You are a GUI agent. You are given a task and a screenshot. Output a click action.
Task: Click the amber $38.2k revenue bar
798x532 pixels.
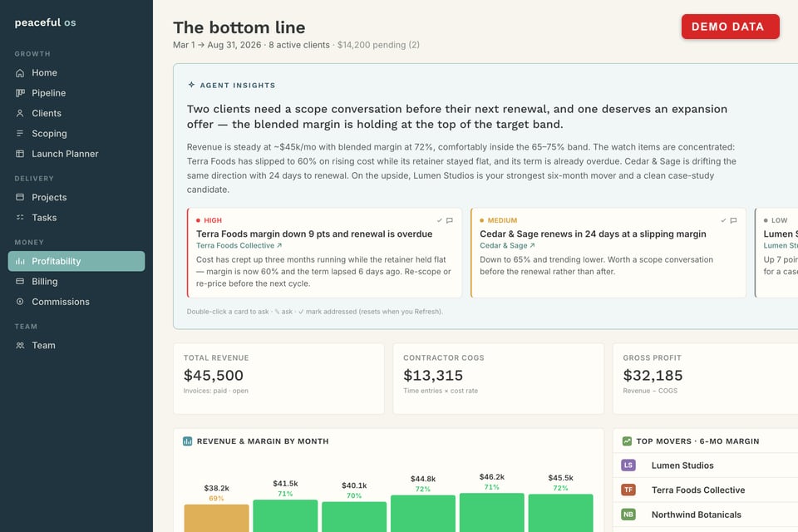point(216,518)
